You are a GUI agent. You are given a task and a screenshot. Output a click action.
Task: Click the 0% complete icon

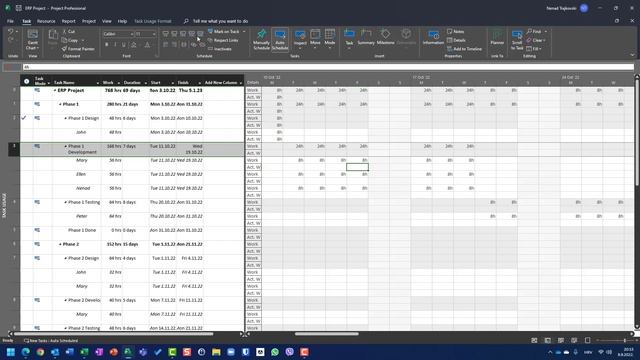coord(165,34)
